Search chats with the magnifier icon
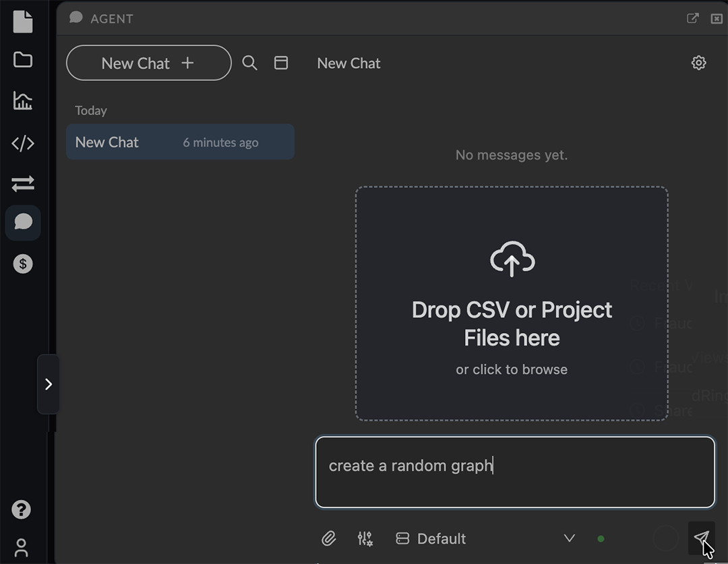Image resolution: width=728 pixels, height=564 pixels. point(250,63)
